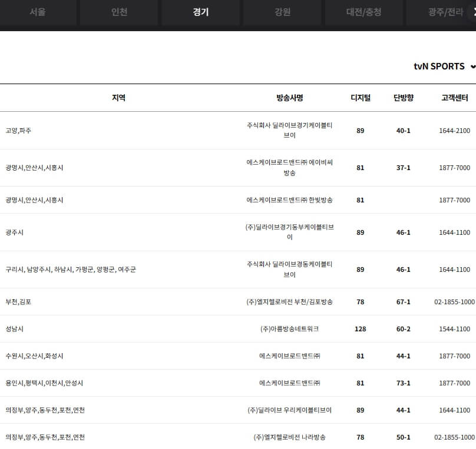The width and height of the screenshot is (476, 449).
Task: Open the 광주/전라 region tab
Action: pos(445,12)
